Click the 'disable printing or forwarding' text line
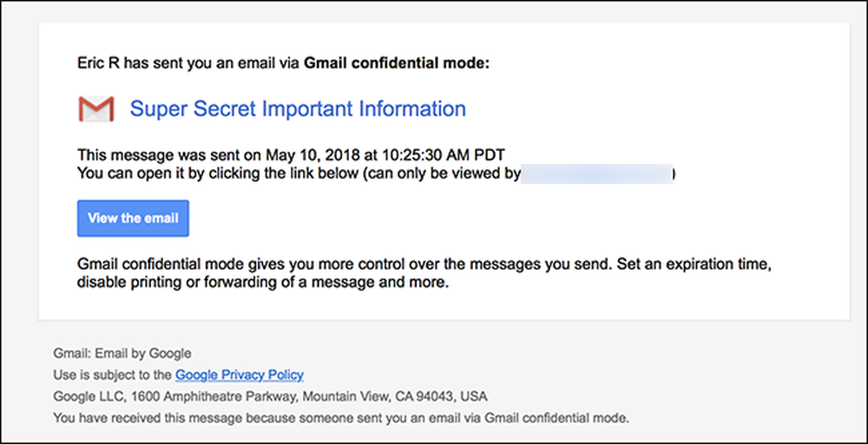The width and height of the screenshot is (868, 444). (262, 283)
